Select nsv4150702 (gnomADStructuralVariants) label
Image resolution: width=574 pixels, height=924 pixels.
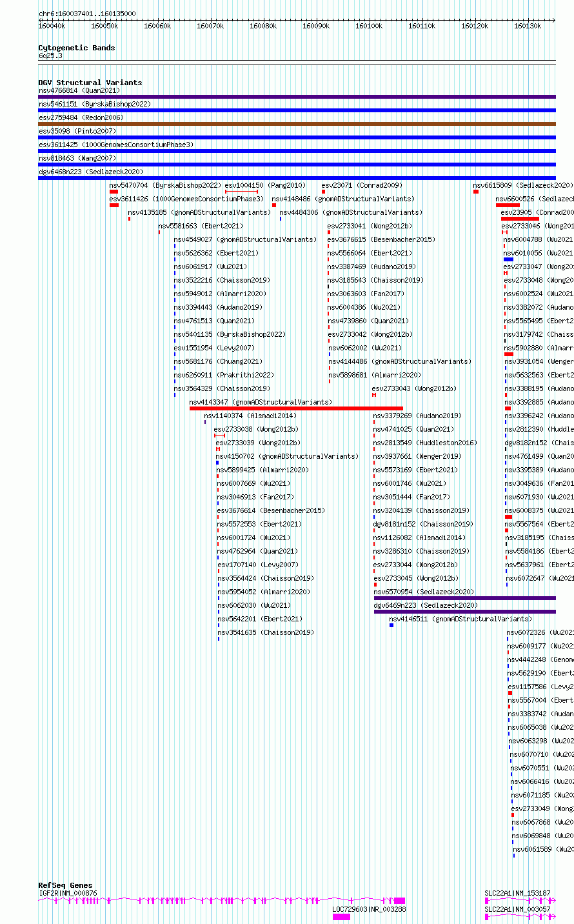(x=287, y=456)
